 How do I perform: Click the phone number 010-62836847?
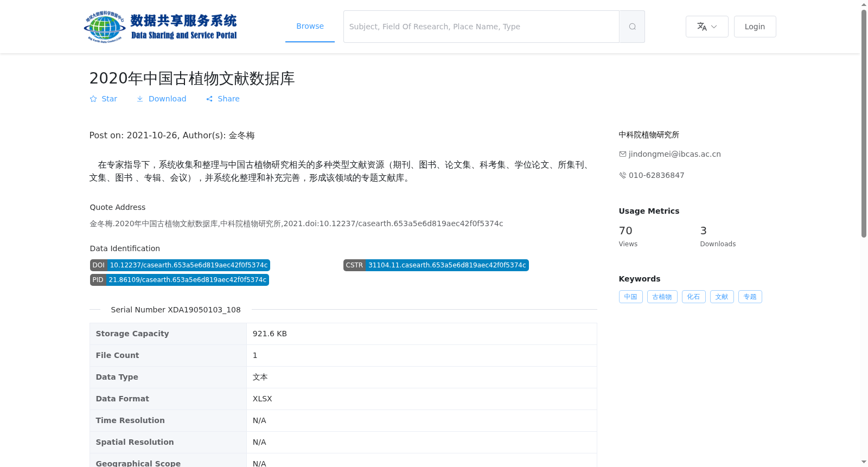[x=656, y=175]
